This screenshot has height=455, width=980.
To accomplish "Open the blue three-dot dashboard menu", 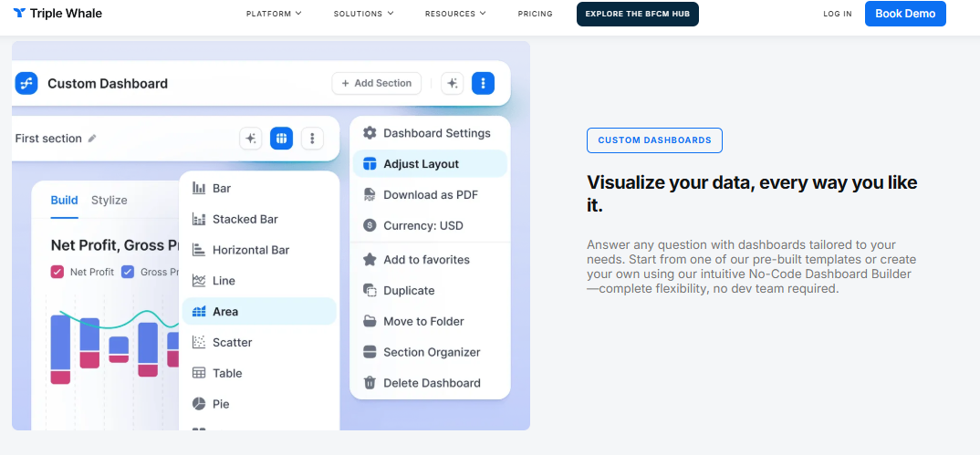I will coord(483,83).
